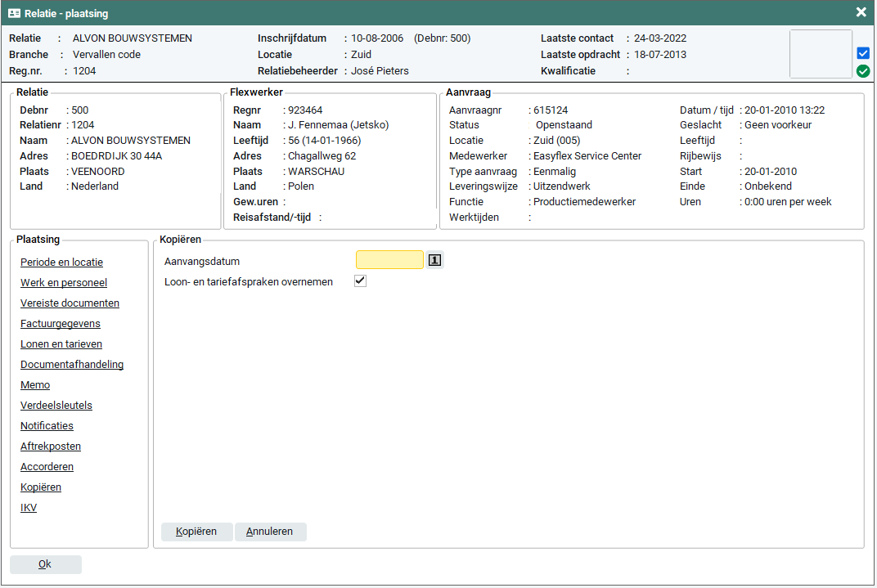Open Lonen en tarieven
Viewport: 877px width, 588px height.
click(x=61, y=344)
